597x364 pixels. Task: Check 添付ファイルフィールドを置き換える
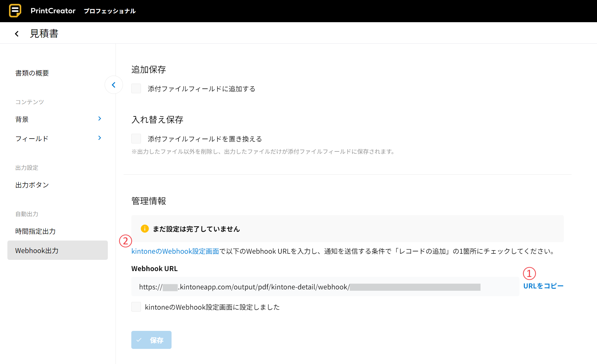(136, 138)
